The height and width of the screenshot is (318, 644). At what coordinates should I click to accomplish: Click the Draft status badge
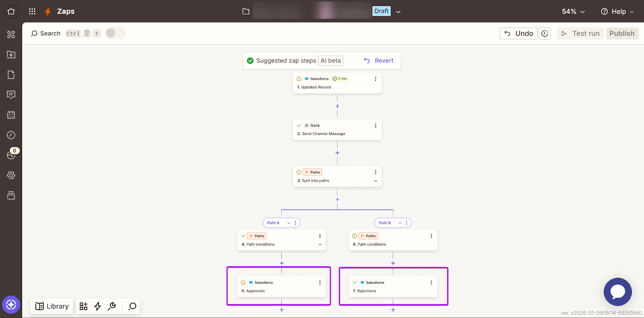pyautogui.click(x=382, y=11)
